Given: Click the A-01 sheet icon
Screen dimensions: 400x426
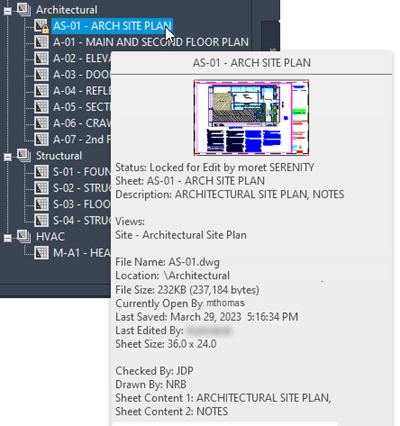Looking at the screenshot, I should tap(42, 42).
